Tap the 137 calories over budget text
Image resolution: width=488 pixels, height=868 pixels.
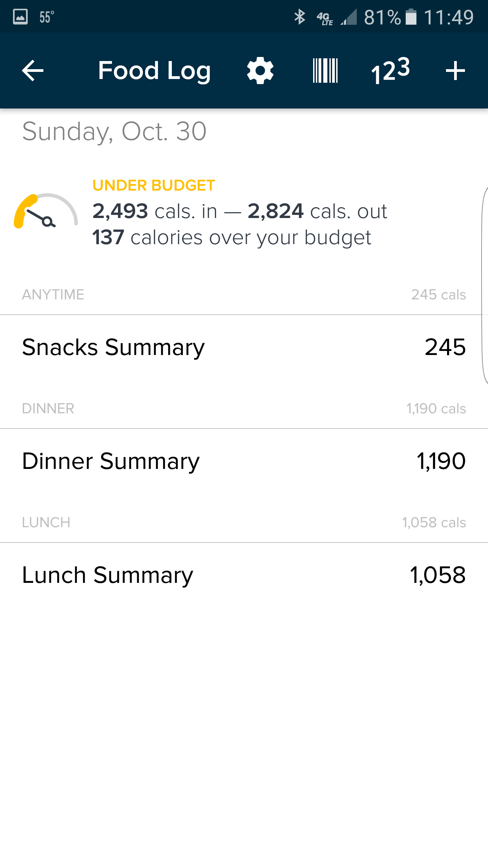[x=232, y=237]
